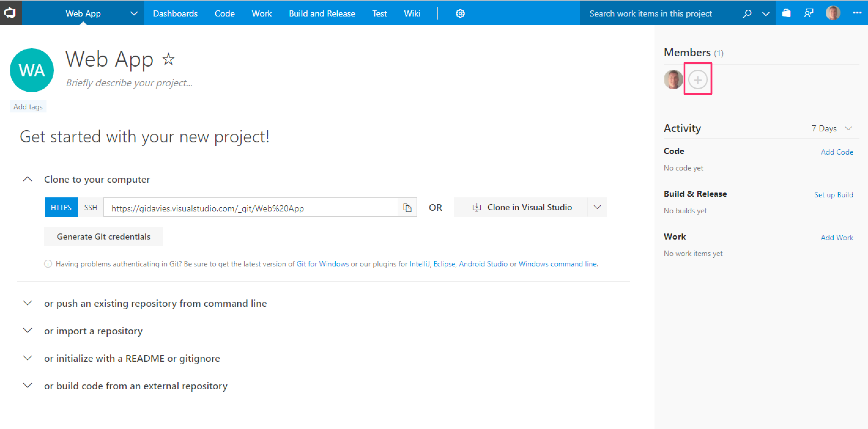This screenshot has width=868, height=429.
Task: Click the Visual Studio logo icon
Action: coord(10,13)
